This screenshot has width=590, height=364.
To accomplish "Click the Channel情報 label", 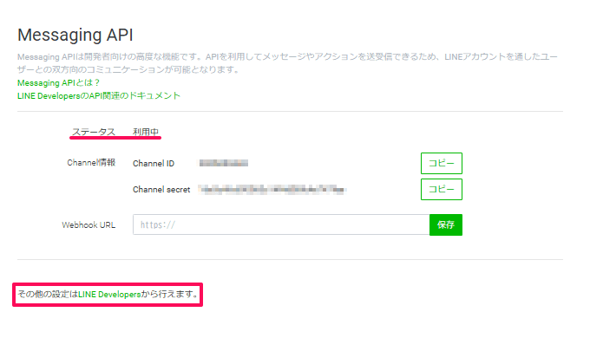I will 91,163.
